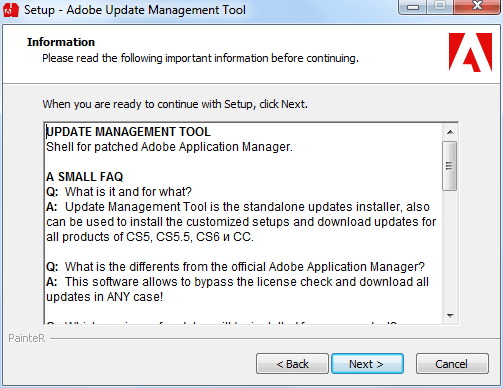Viewport: 503px width, 388px height.
Task: Click the 'can be used to install' line
Action: [x=241, y=222]
